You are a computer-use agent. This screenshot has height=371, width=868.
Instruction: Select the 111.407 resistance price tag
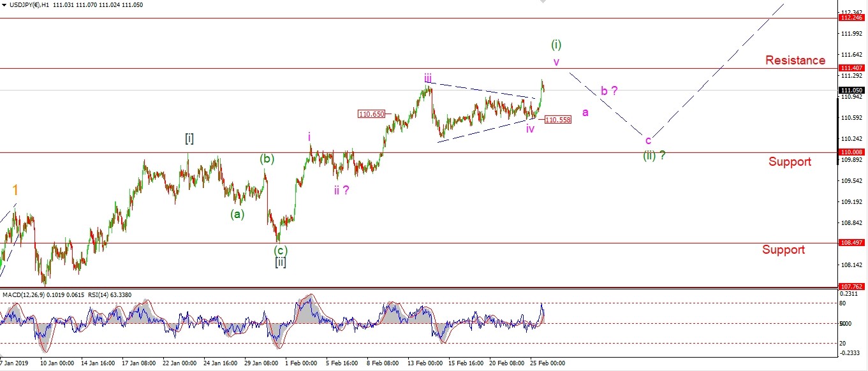tap(851, 68)
